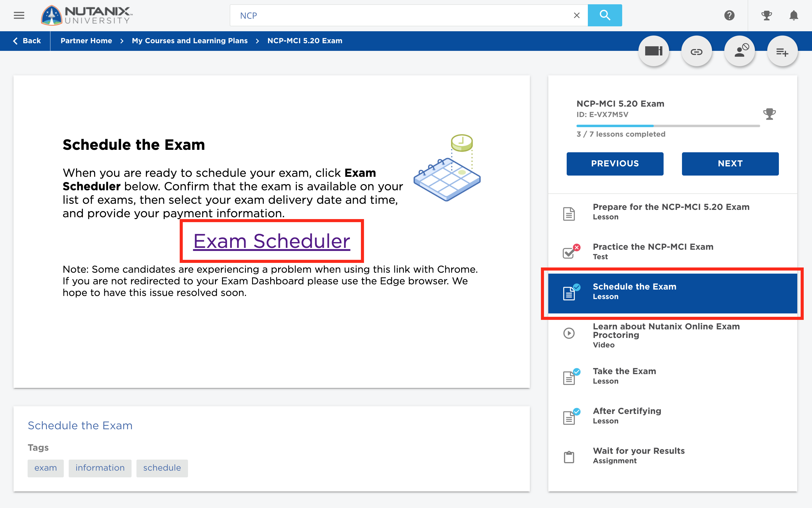Click the unenroll user round button

click(739, 51)
